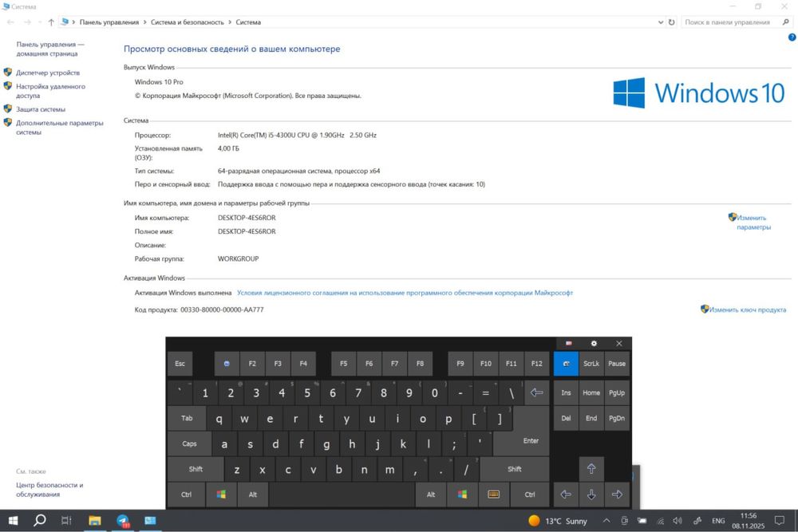Refresh the Control Panel address bar

(671, 22)
